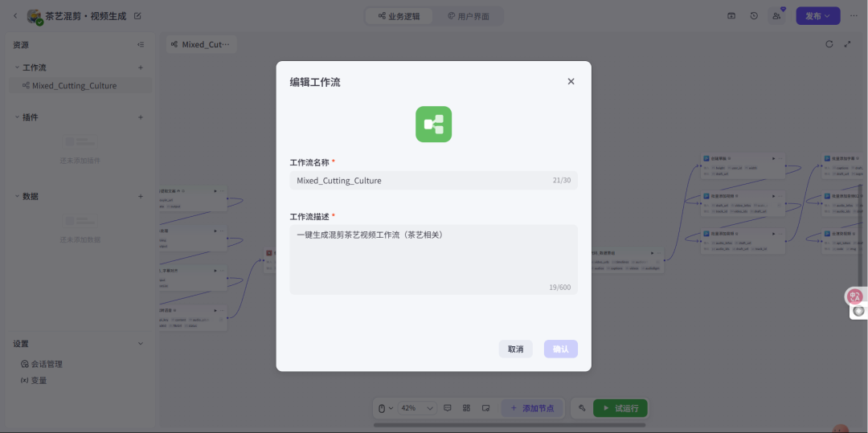The image size is (868, 433).
Task: Click the 确认 button
Action: point(561,349)
